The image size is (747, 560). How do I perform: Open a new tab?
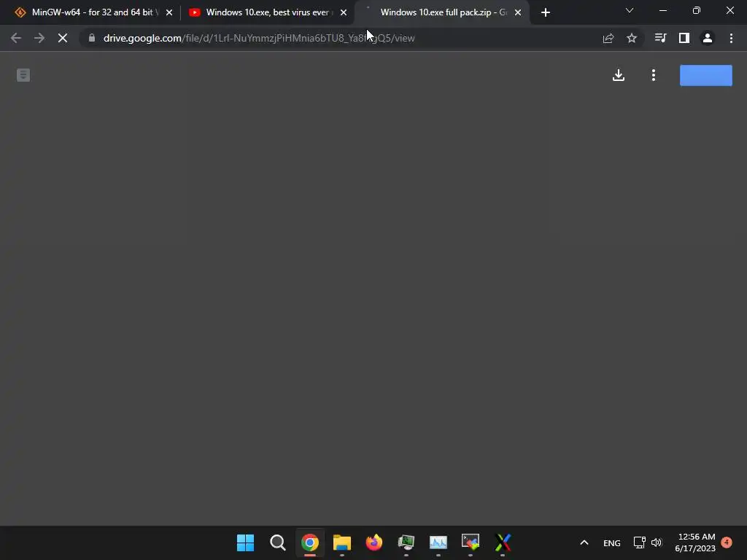[x=546, y=12]
